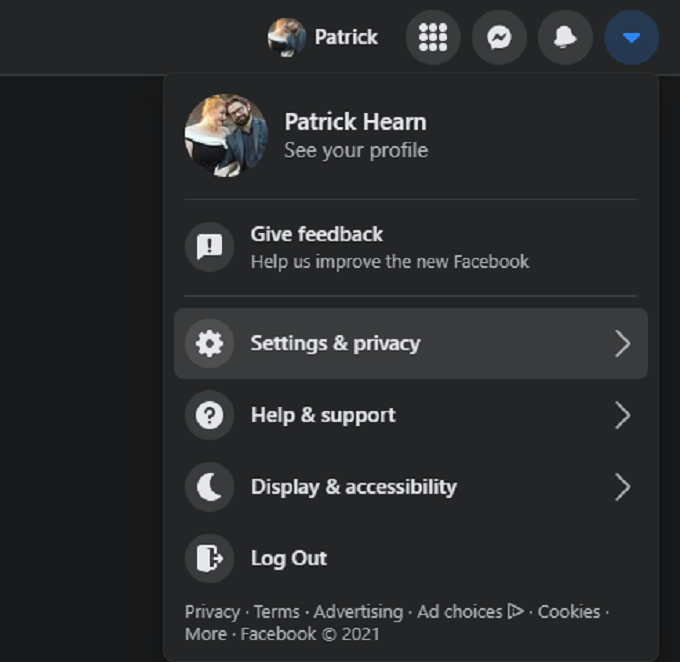Click the Log Out door icon
The image size is (680, 662).
209,558
